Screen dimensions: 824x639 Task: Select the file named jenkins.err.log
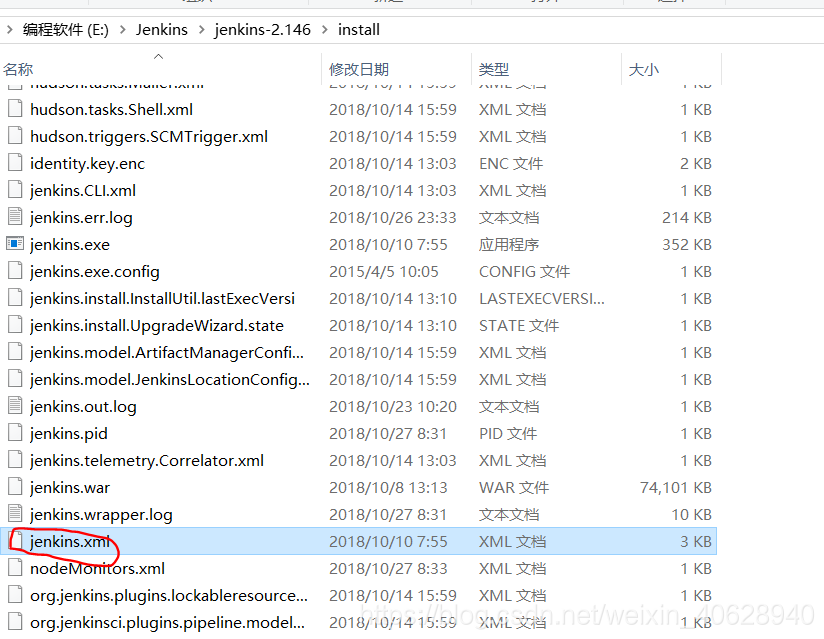click(x=81, y=218)
